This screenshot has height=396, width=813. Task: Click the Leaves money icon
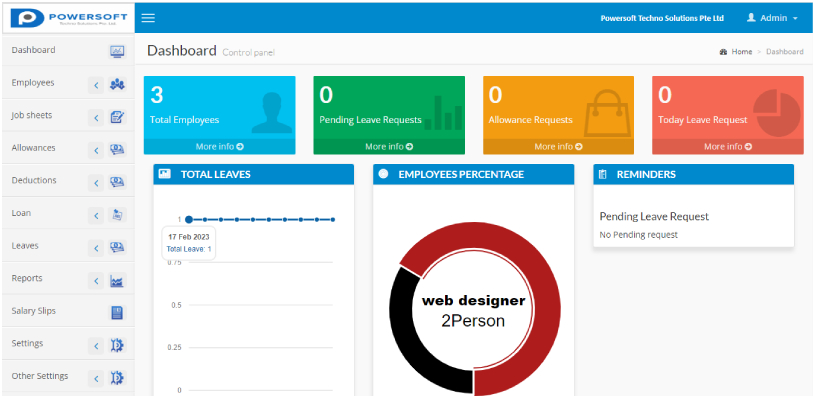[x=117, y=247]
